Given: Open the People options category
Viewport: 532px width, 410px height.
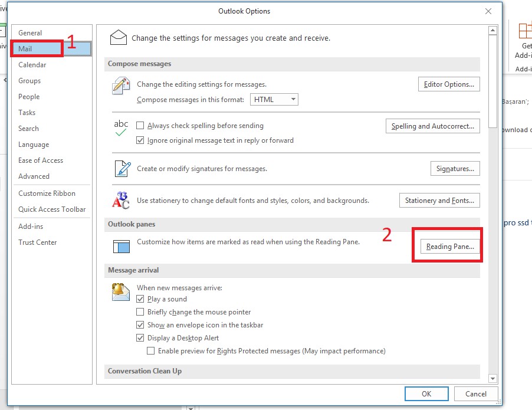Looking at the screenshot, I should (52, 96).
